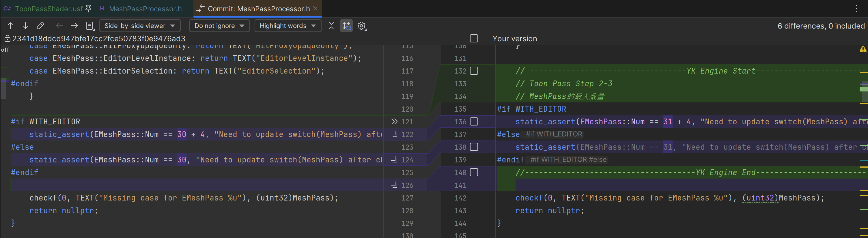Screen dimensions: 868x238
Task: Open the three-dot tab options menu
Action: pyautogui.click(x=856, y=9)
